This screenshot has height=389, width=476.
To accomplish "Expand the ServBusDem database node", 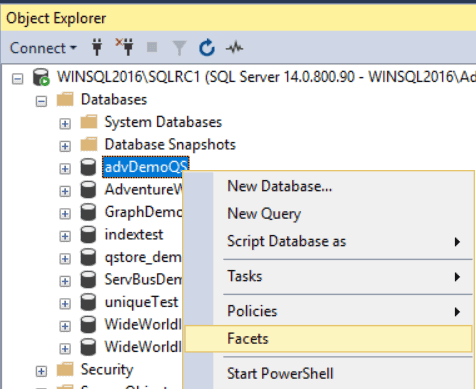I will coord(65,281).
